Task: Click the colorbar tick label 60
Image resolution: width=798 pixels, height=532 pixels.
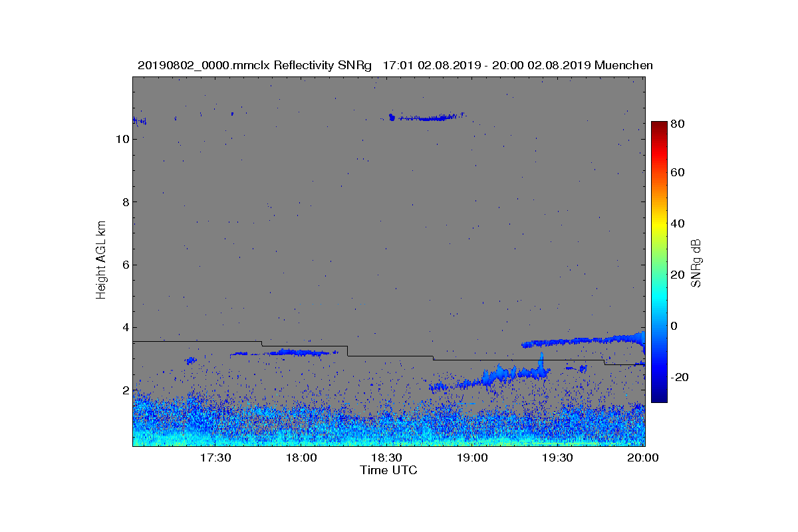Action: click(x=678, y=172)
